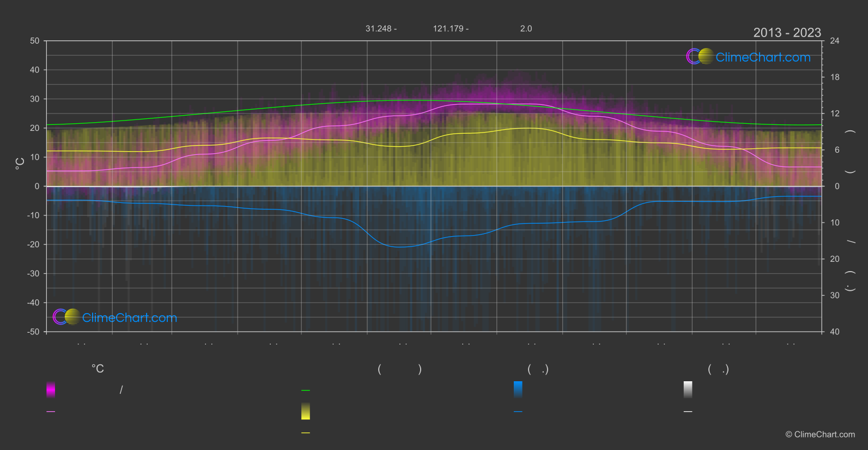Image resolution: width=868 pixels, height=450 pixels.
Task: Click the 2013 - 2023 year range label
Action: click(x=787, y=33)
